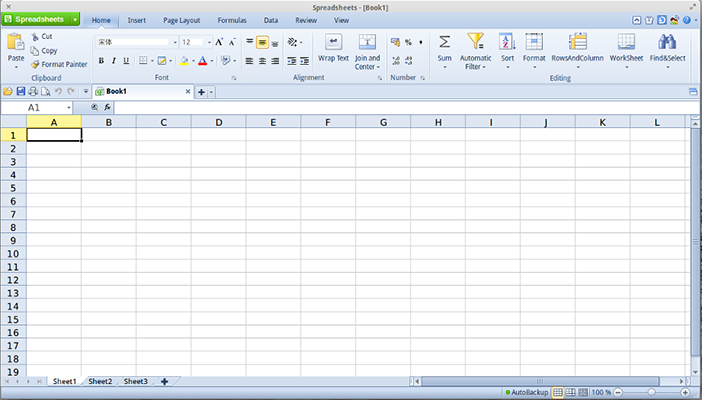702x400 pixels.
Task: Open the WorkSheet dropdown
Action: tap(626, 68)
